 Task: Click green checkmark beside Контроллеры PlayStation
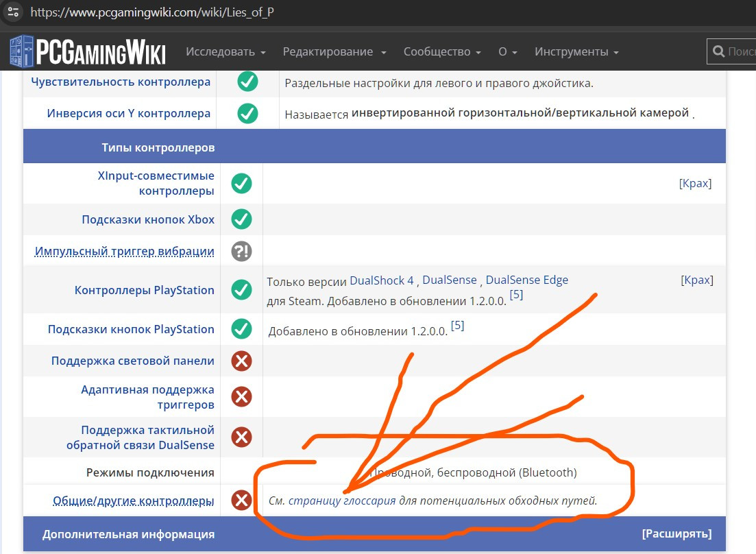[x=241, y=290]
